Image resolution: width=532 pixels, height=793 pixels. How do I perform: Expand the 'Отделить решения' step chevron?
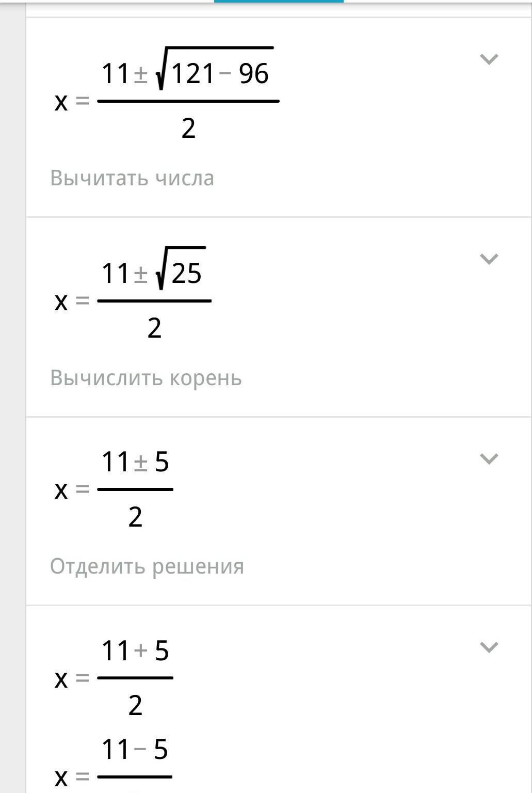coord(489,458)
